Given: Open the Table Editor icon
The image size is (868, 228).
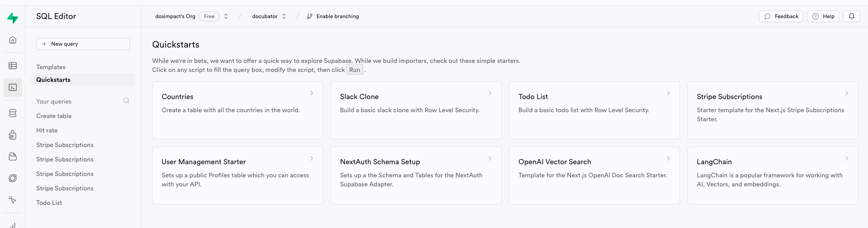Looking at the screenshot, I should 13,66.
